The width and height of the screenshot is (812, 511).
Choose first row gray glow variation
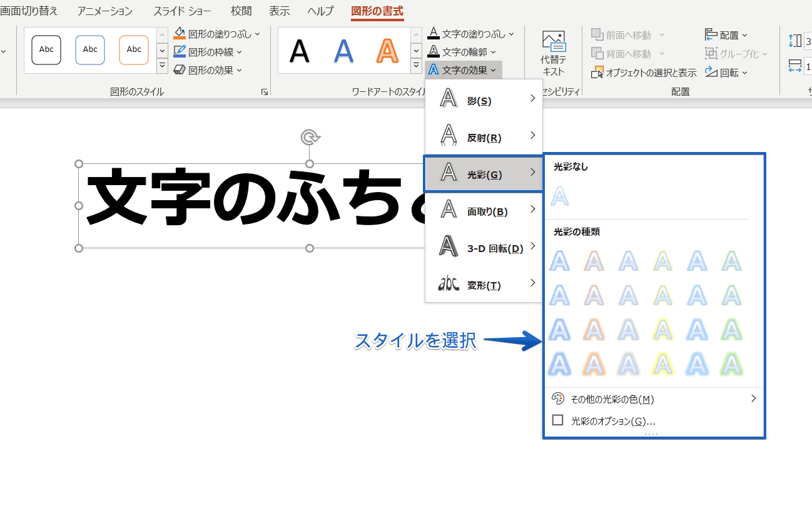pos(629,261)
